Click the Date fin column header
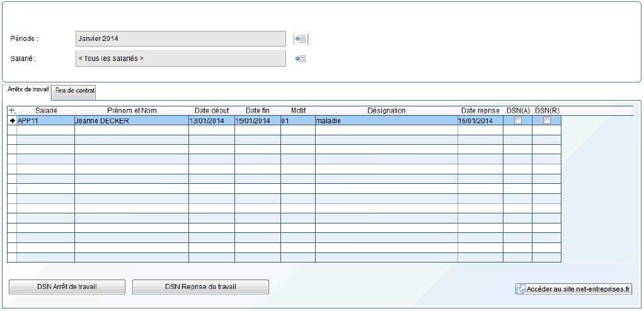 pos(258,111)
